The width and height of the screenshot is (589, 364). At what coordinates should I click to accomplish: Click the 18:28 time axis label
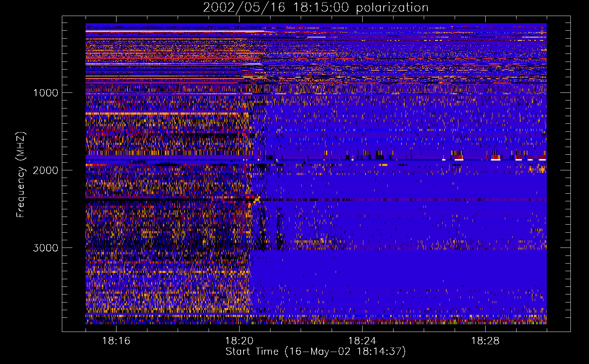click(485, 341)
